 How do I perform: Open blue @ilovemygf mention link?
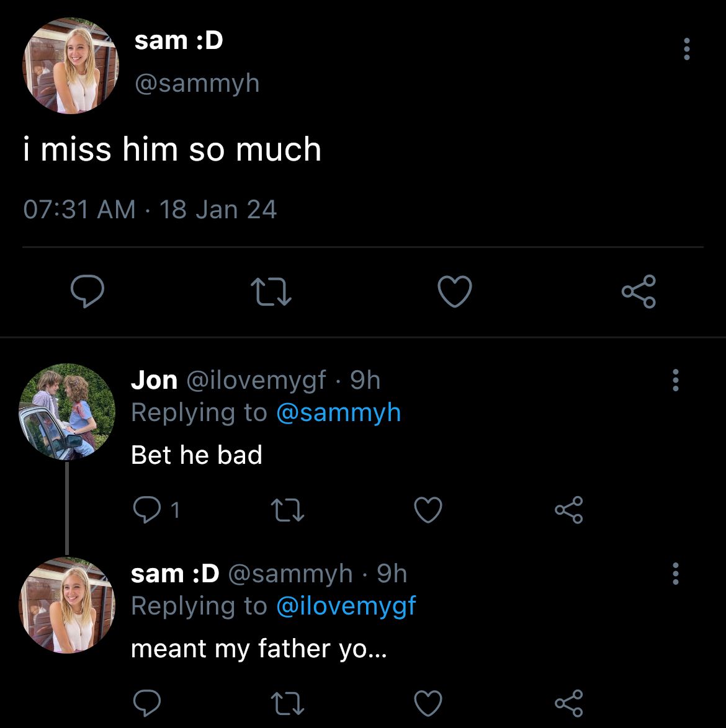coord(346,606)
